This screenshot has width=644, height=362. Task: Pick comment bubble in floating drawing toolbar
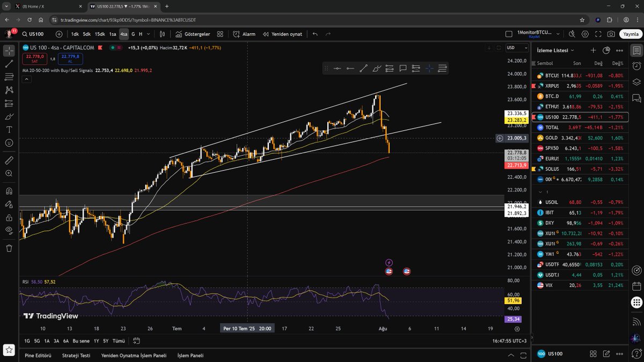[x=402, y=68]
